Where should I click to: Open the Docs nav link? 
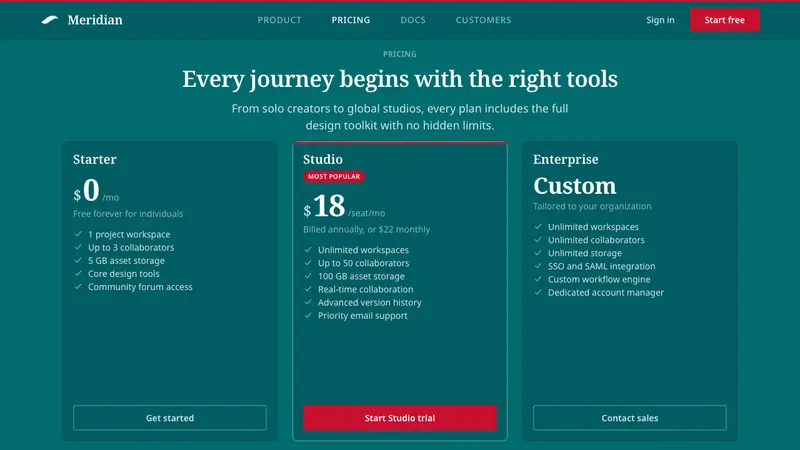(x=413, y=20)
